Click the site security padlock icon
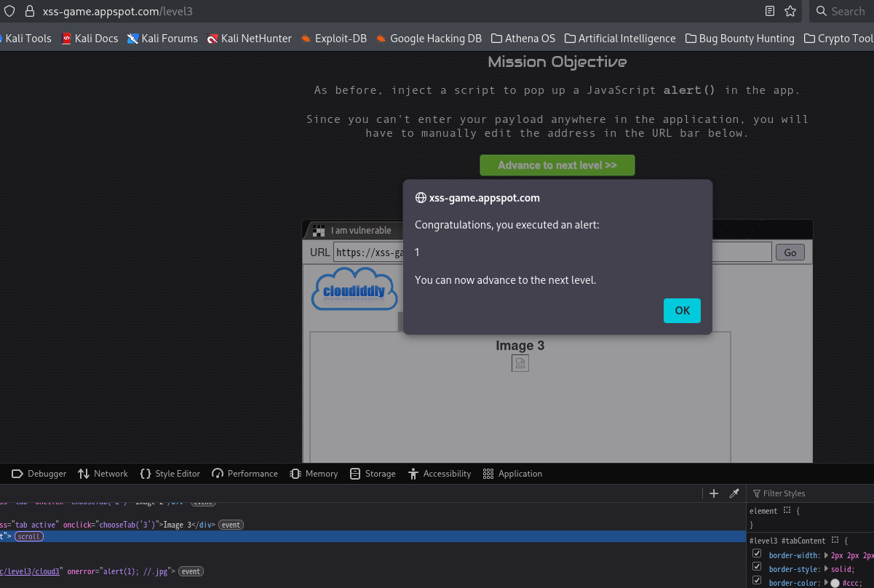Image resolution: width=874 pixels, height=588 pixels. pos(29,11)
